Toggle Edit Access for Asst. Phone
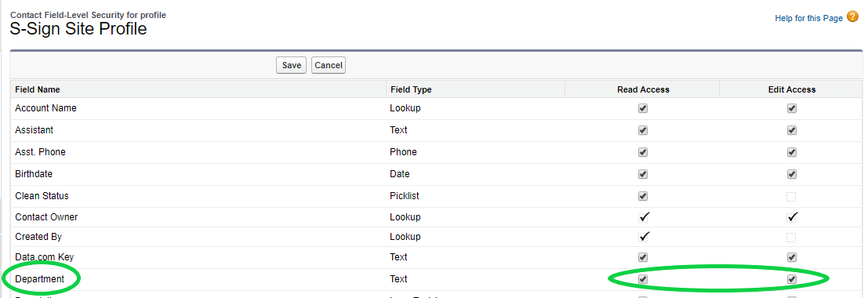868x298 pixels. [x=792, y=152]
